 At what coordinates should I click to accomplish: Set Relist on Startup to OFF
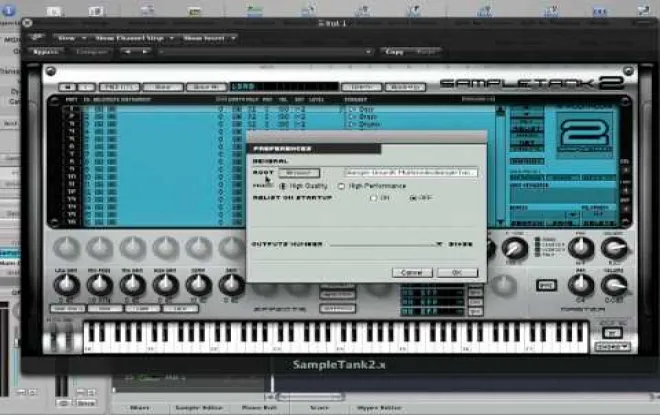pyautogui.click(x=413, y=198)
